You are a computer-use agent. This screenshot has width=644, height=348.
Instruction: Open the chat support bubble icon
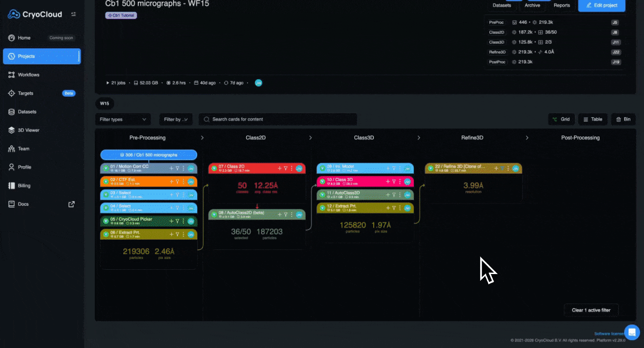point(631,332)
